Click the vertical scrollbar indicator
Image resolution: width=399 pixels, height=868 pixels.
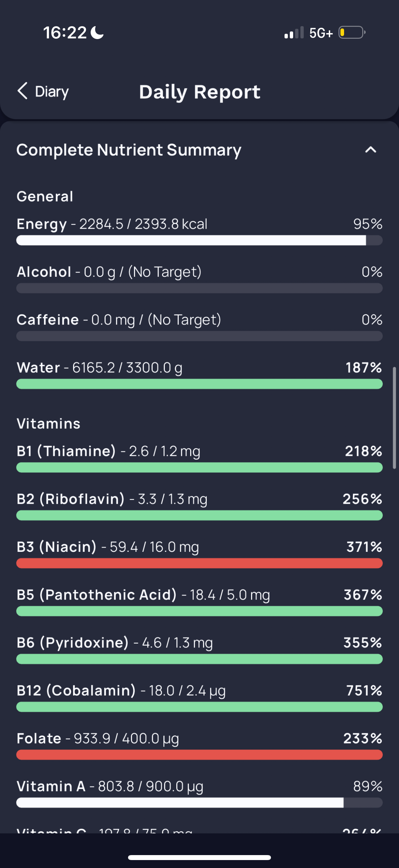point(394,418)
